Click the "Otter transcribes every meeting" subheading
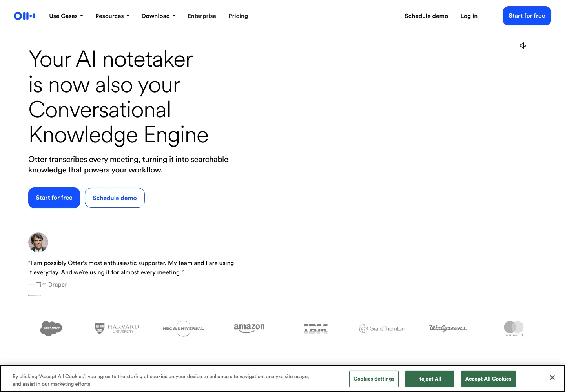Viewport: 565px width, 392px height. [128, 165]
